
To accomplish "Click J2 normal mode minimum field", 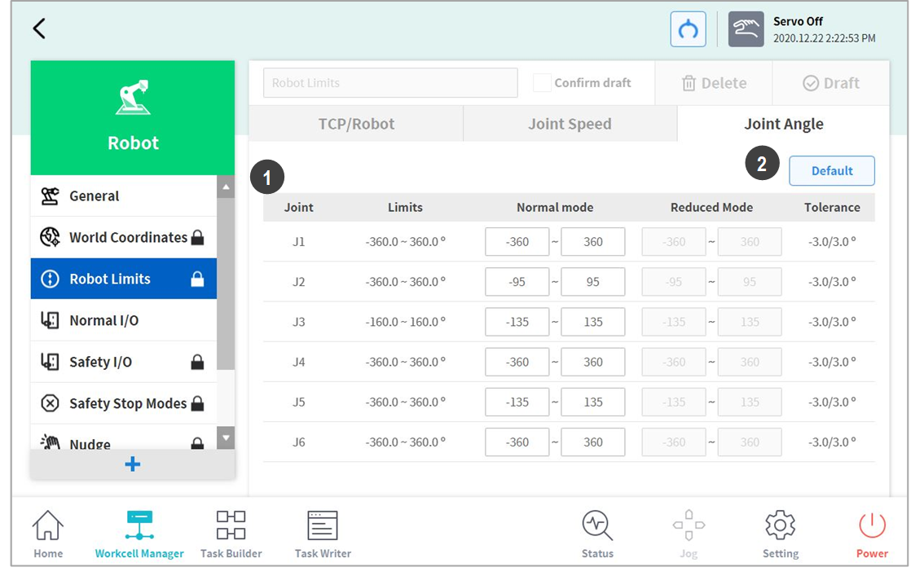I will pos(517,282).
